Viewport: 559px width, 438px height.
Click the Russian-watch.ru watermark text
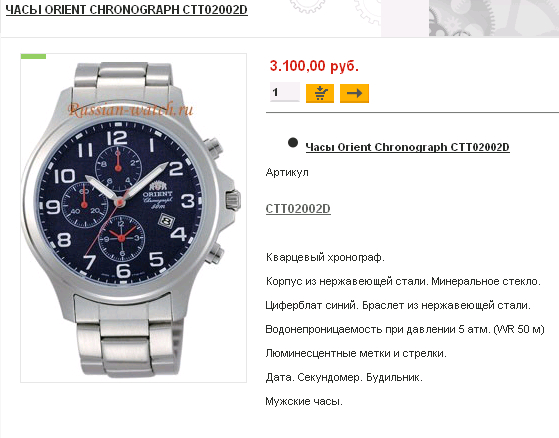pos(130,109)
